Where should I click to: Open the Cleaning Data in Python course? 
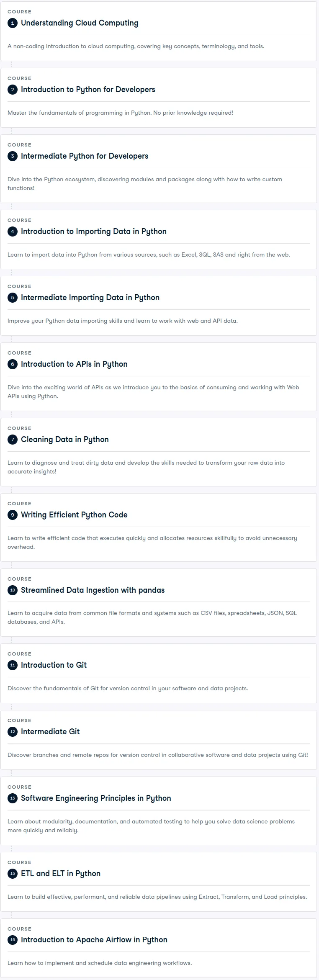pyautogui.click(x=65, y=440)
